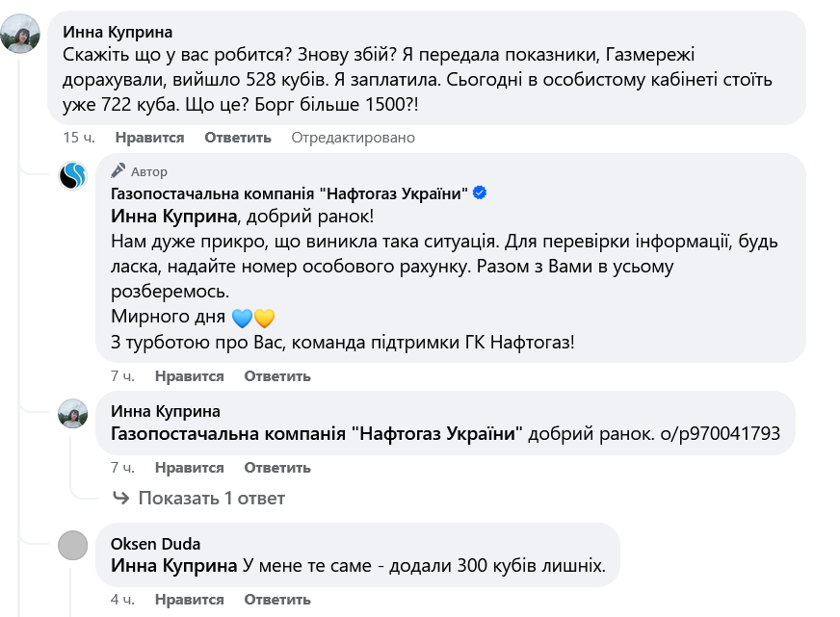Viewport: 840px width, 617px height.
Task: Like Oksen Duda's comment with Нравится
Action: point(189,600)
